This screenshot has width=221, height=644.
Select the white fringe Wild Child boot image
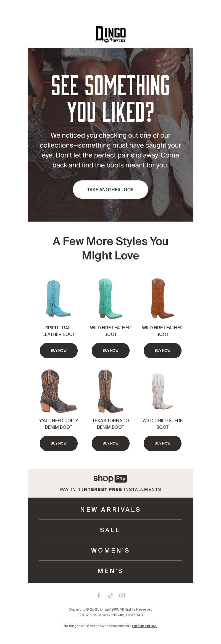coord(162,391)
